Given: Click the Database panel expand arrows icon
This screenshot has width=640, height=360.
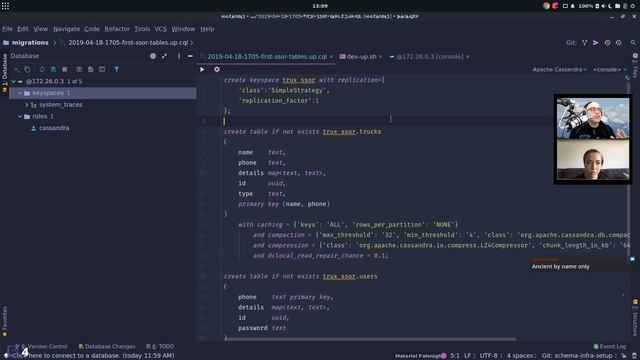Looking at the screenshot, I should click(x=164, y=56).
